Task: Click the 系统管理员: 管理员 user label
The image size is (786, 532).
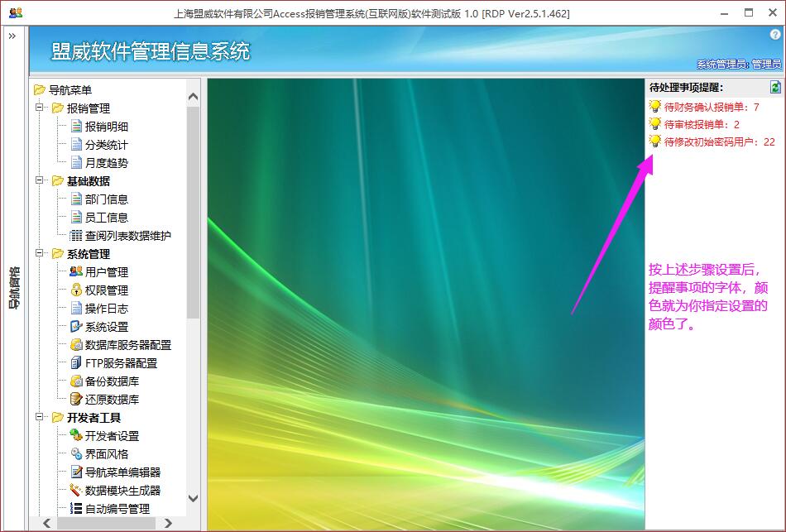Action: click(x=738, y=65)
